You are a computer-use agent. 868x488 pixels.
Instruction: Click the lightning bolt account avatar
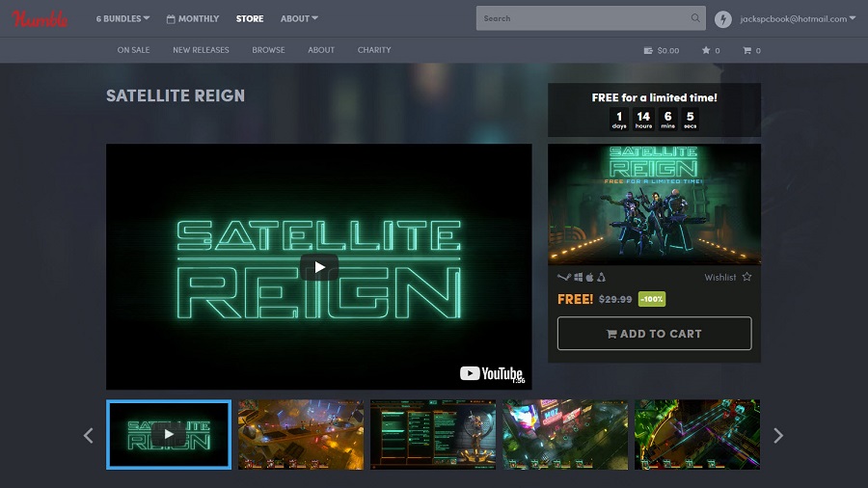723,19
